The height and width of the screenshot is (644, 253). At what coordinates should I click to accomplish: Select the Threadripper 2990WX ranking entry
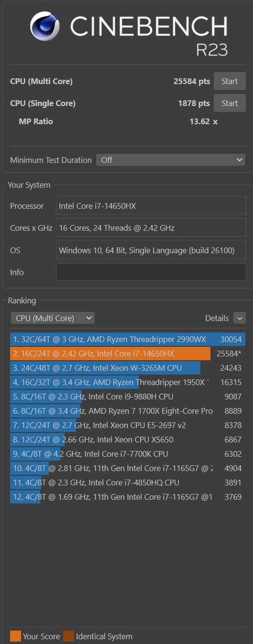[128, 339]
